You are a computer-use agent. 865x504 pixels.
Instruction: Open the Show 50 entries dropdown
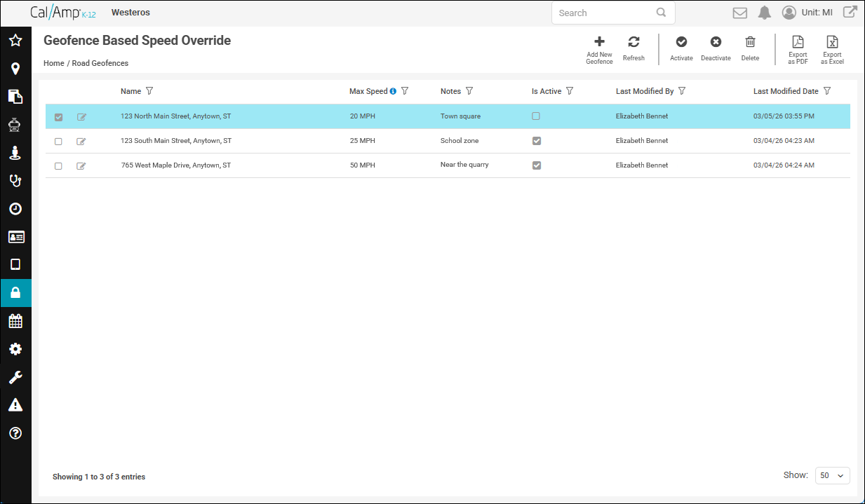(833, 475)
